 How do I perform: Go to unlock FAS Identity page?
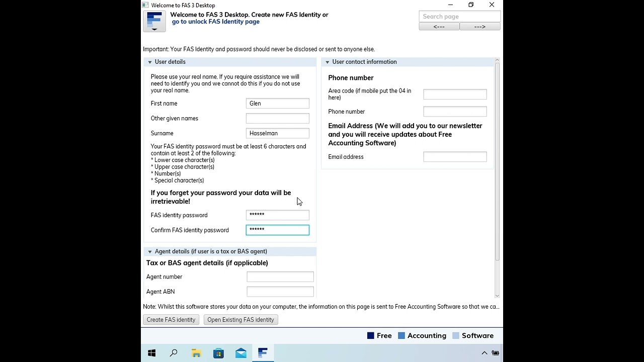(x=216, y=22)
